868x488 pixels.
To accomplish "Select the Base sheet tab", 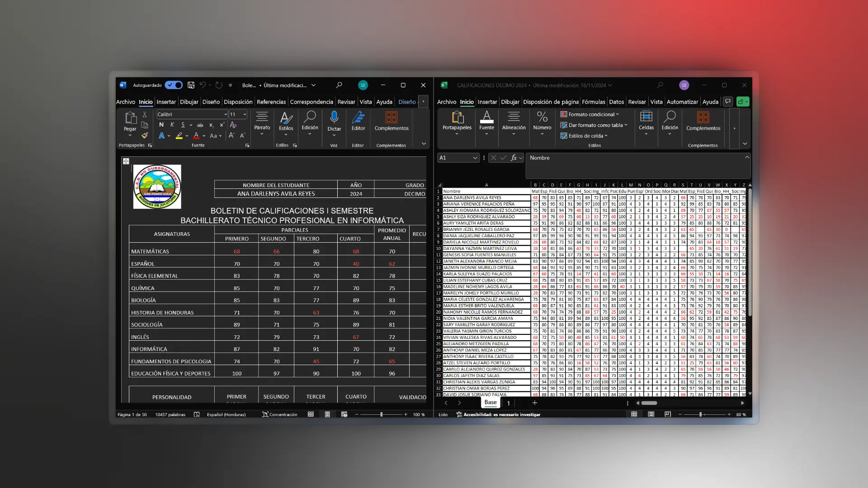I will point(490,402).
